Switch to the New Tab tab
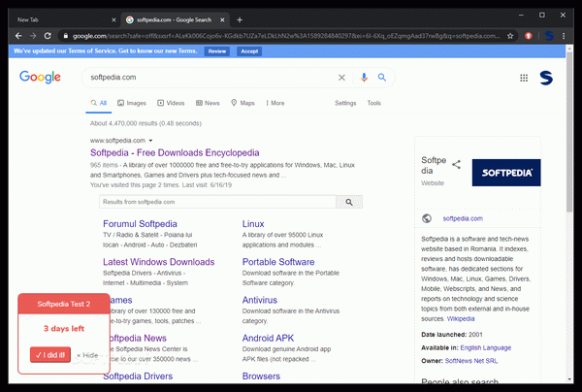The image size is (582, 392). click(63, 20)
